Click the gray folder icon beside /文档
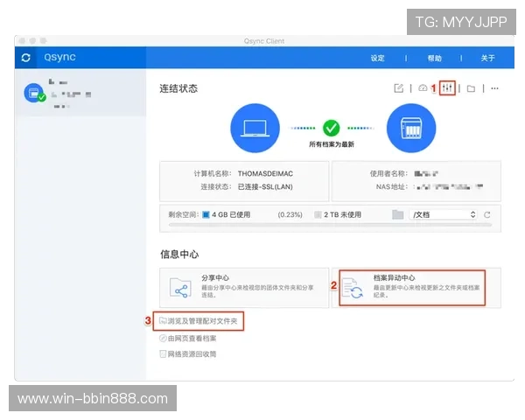Screen dimensions: 525x420 398,214
